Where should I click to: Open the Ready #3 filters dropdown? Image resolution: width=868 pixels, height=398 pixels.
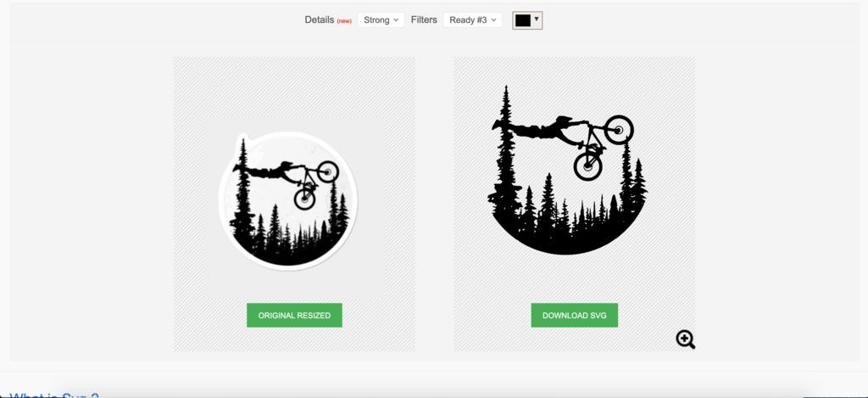pos(473,20)
